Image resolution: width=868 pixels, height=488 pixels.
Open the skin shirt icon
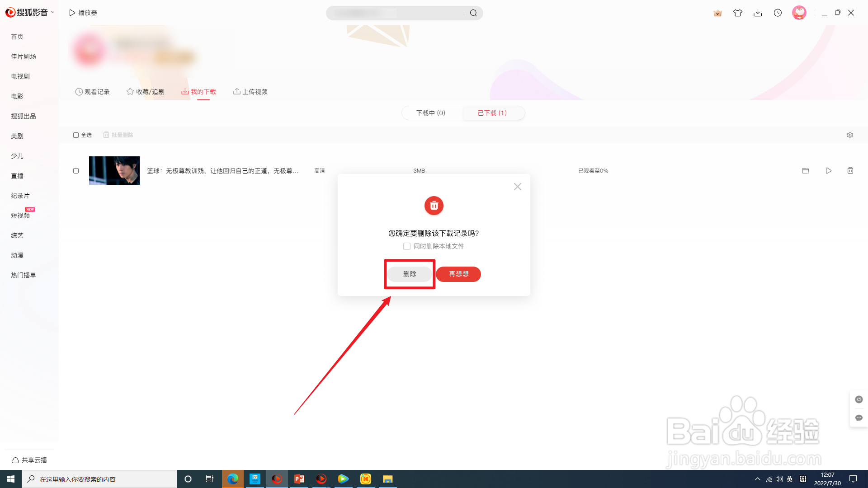(x=738, y=13)
